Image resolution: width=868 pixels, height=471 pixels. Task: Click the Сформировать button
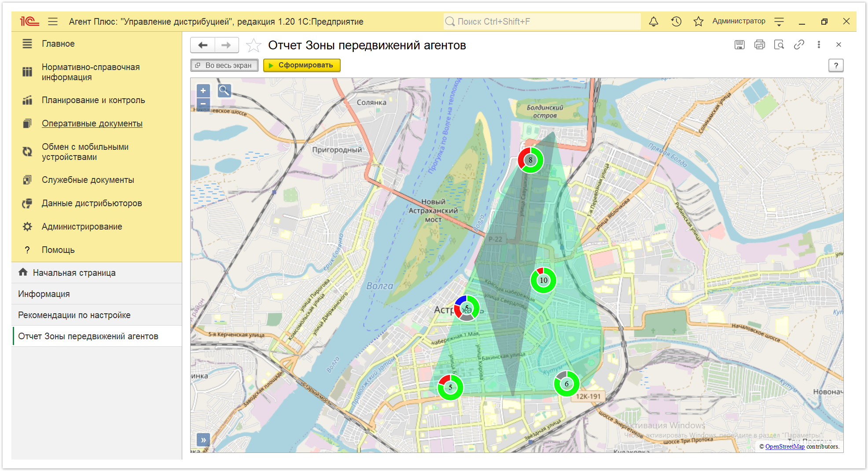point(302,65)
